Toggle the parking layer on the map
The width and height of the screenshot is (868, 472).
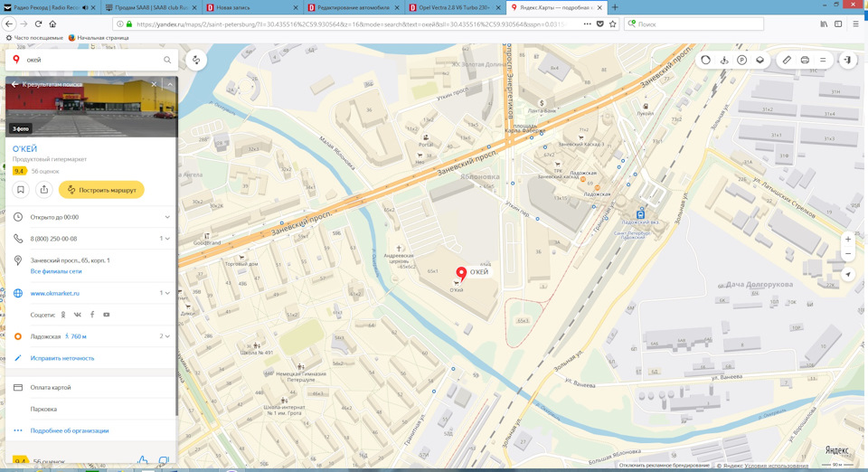click(741, 60)
